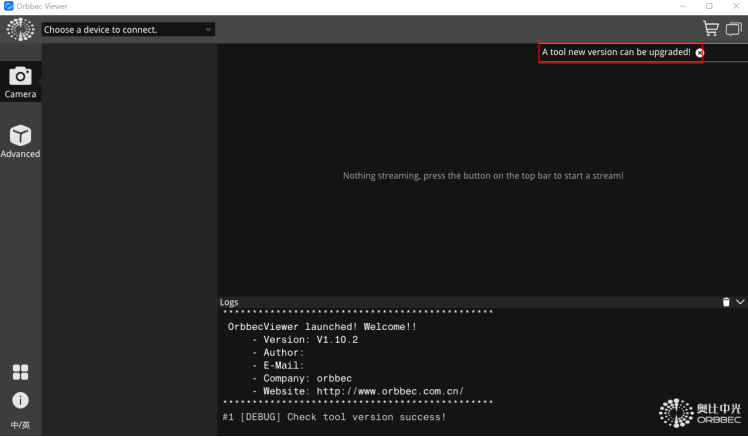
Task: Open the info about icon
Action: tap(20, 400)
